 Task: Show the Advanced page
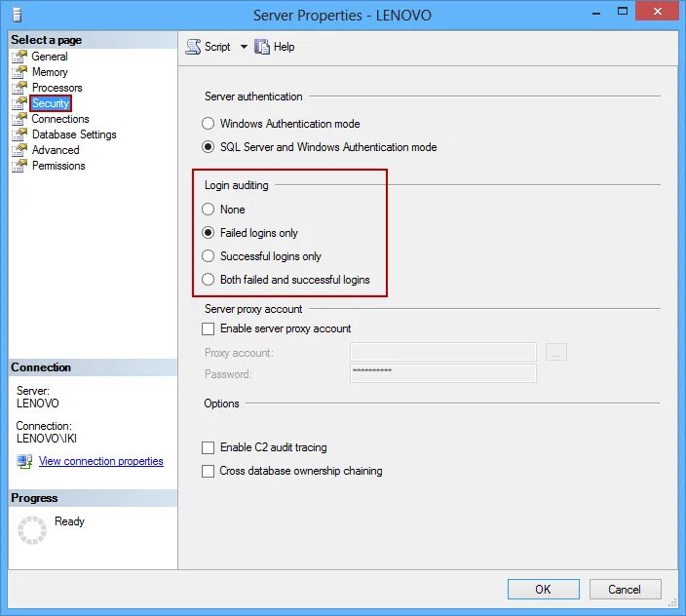click(x=56, y=150)
